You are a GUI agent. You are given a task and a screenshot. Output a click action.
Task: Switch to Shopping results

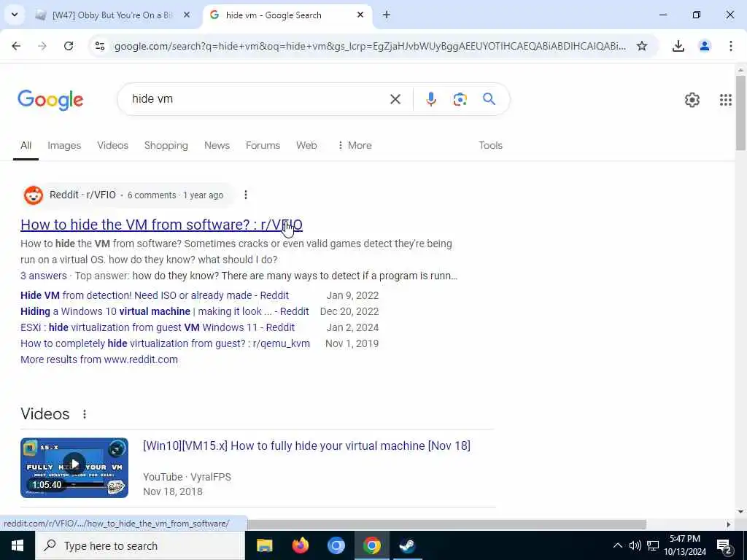pos(166,145)
